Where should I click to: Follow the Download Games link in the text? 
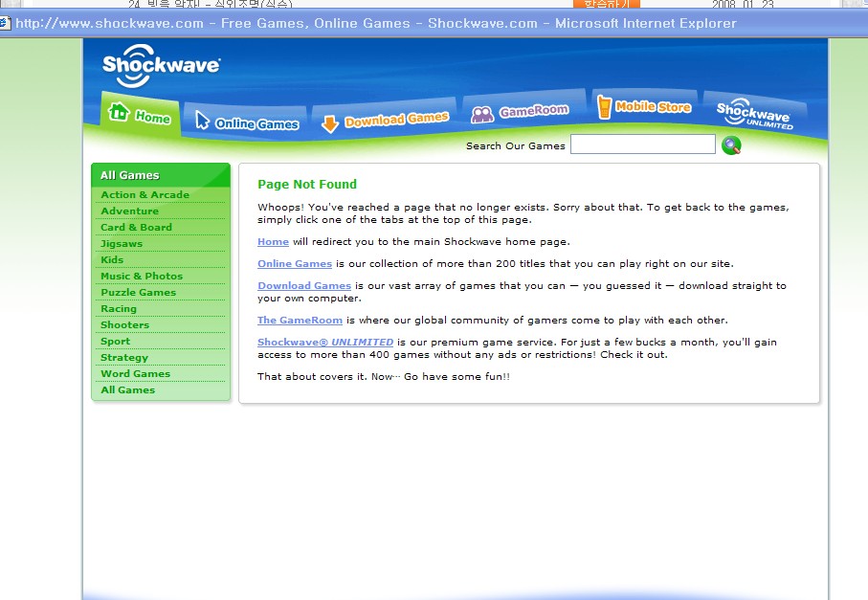pos(304,286)
